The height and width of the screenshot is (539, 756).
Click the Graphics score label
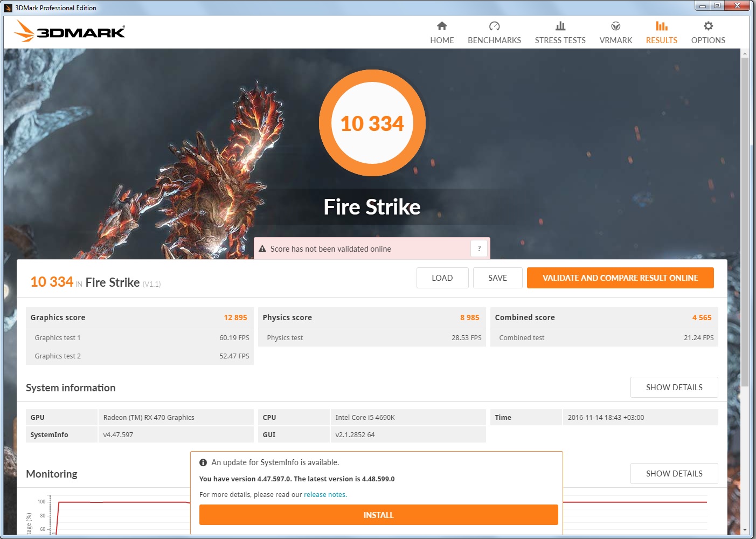[x=58, y=317]
